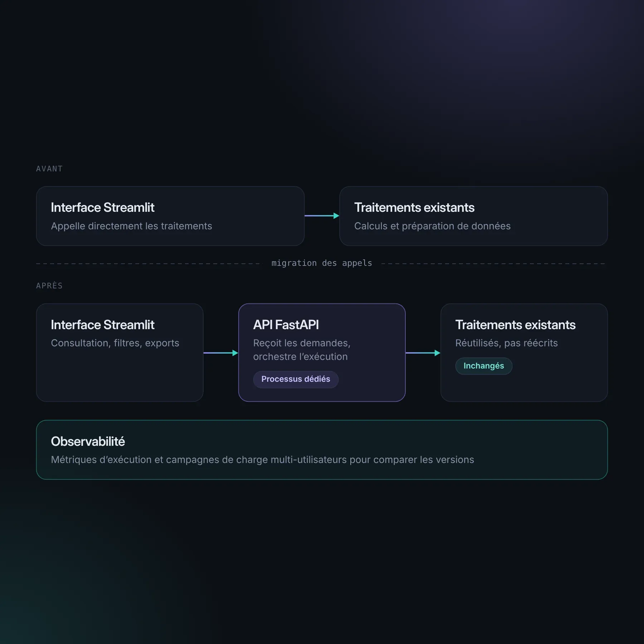The image size is (644, 644).
Task: Select Traitements existants heading in the APRÈS row
Action: [x=515, y=325]
